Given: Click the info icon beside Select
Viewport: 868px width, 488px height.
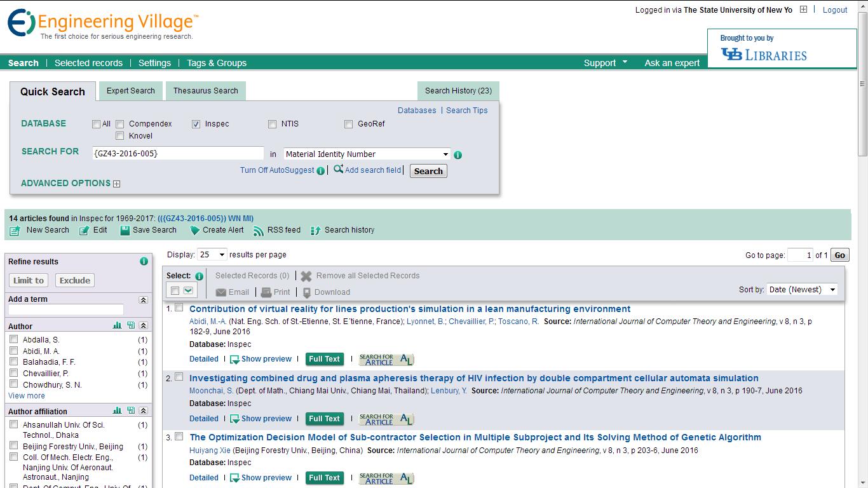Looking at the screenshot, I should (199, 276).
